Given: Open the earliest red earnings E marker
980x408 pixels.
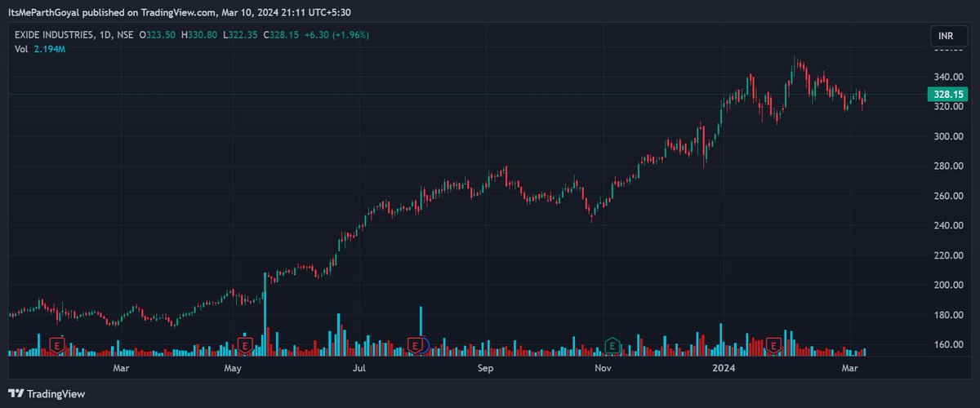Looking at the screenshot, I should 56,346.
